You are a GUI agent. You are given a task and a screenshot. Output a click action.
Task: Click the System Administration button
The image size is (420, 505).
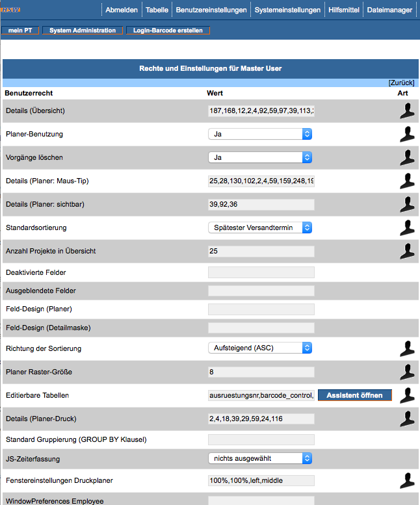tap(83, 31)
